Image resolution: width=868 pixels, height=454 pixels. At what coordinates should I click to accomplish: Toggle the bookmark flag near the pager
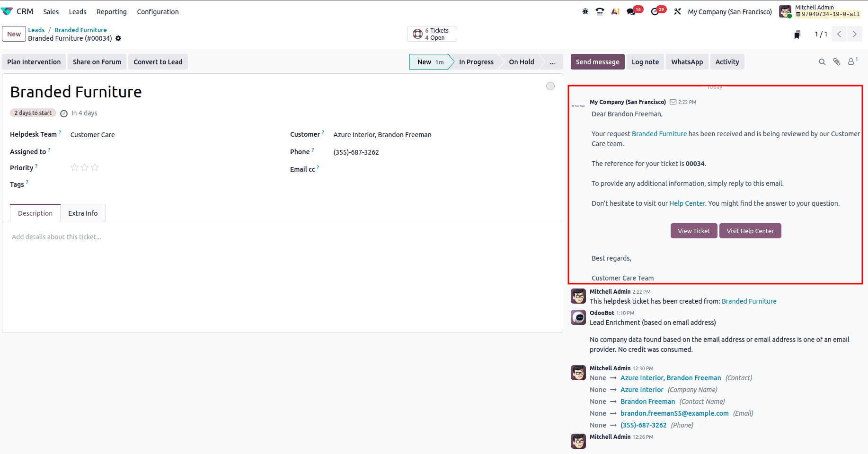coord(797,34)
